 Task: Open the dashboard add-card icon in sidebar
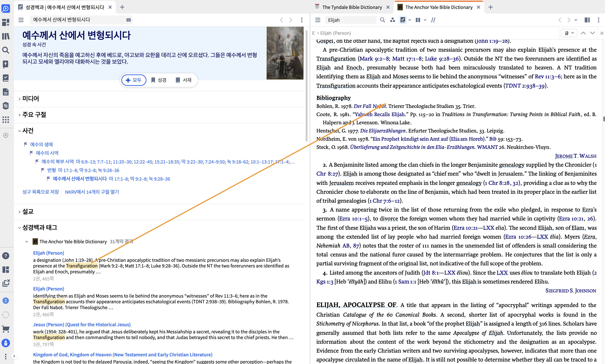point(6,23)
